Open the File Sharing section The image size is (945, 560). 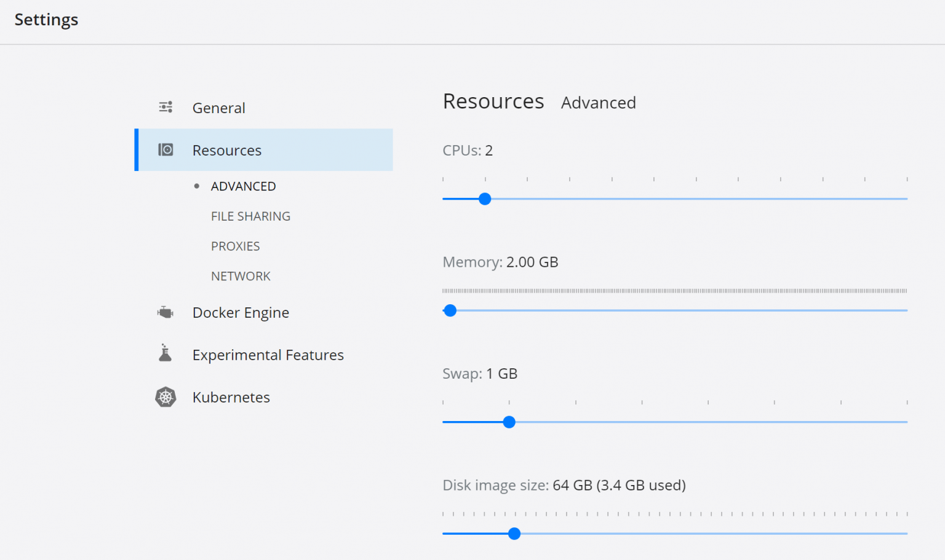pyautogui.click(x=250, y=216)
